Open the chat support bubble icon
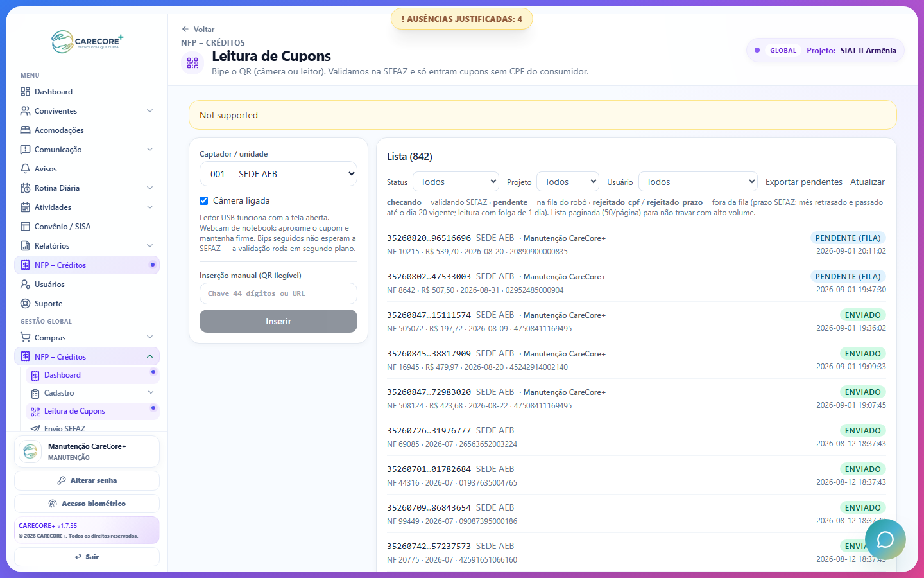Screen dimensions: 924x578 coord(885,539)
